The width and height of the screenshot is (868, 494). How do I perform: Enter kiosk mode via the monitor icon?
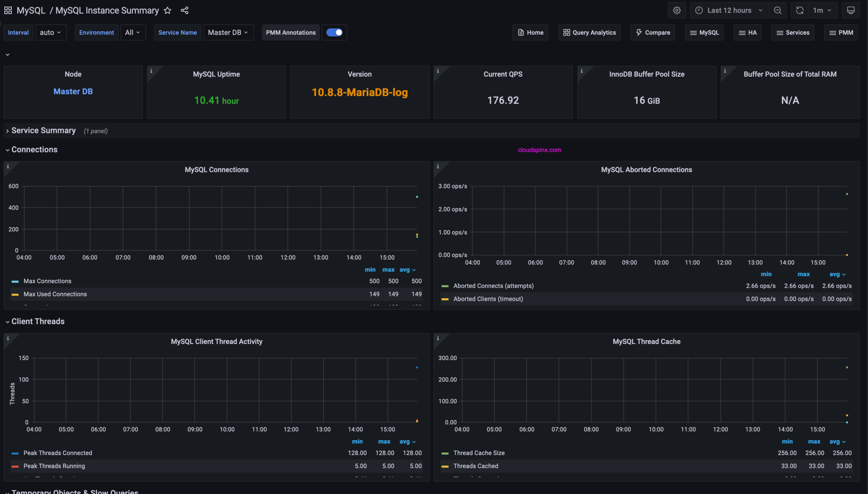pos(851,10)
